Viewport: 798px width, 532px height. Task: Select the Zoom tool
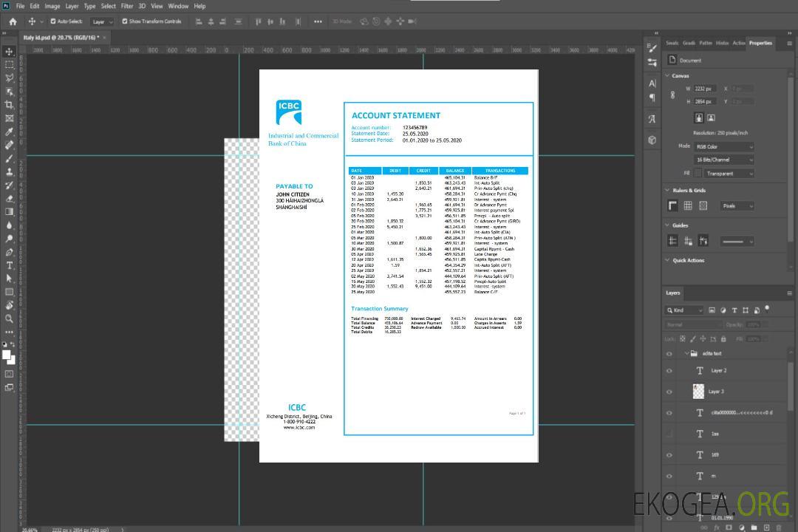[9, 318]
